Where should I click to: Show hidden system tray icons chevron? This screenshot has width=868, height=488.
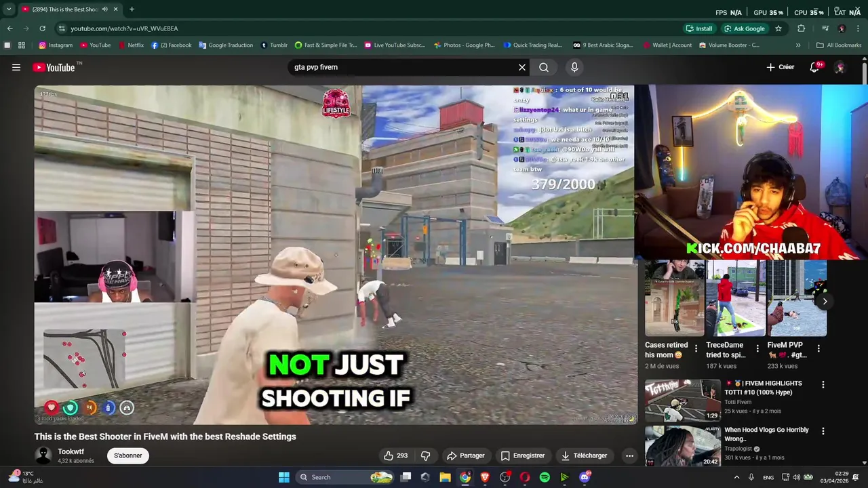click(x=737, y=477)
